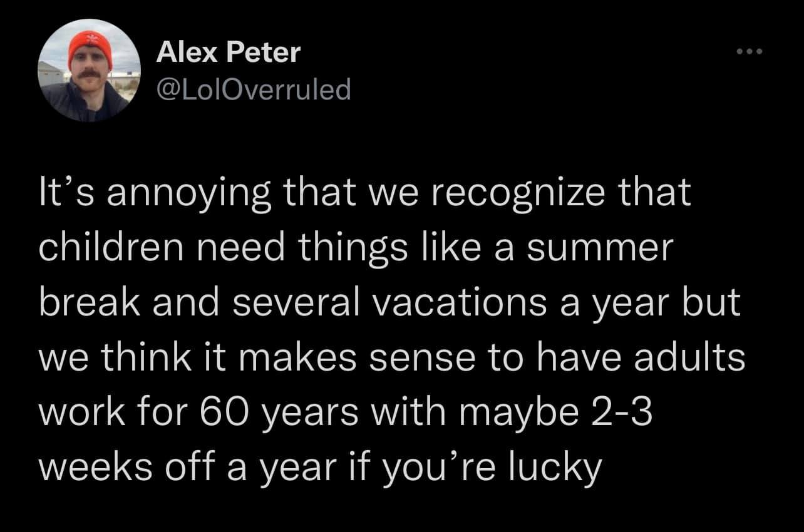Open the three-dot more options menu
Viewport: 804px width, 532px height.
coord(750,53)
